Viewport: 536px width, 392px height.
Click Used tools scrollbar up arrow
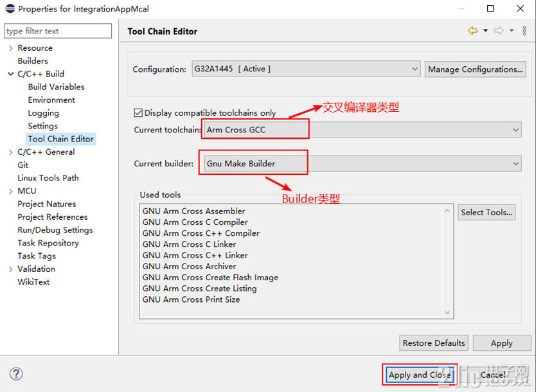pos(447,211)
